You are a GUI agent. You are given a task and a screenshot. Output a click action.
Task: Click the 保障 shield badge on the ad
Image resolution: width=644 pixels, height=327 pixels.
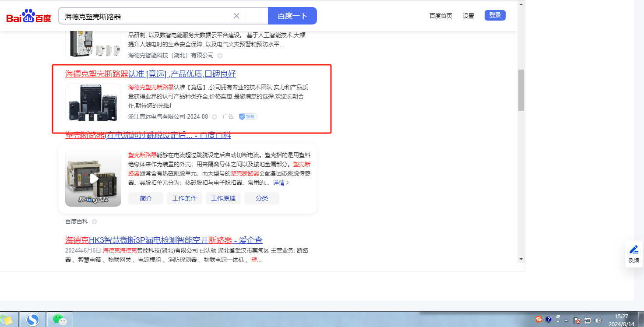pyautogui.click(x=248, y=117)
